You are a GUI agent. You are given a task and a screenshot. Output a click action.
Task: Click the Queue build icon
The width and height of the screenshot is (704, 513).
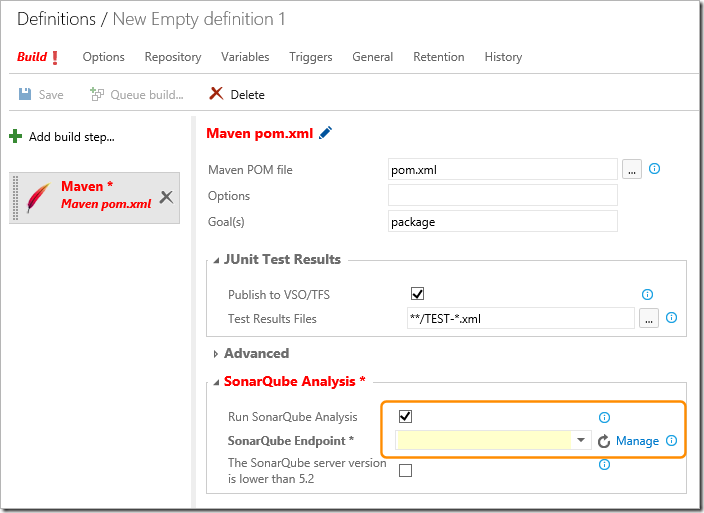tap(97, 94)
